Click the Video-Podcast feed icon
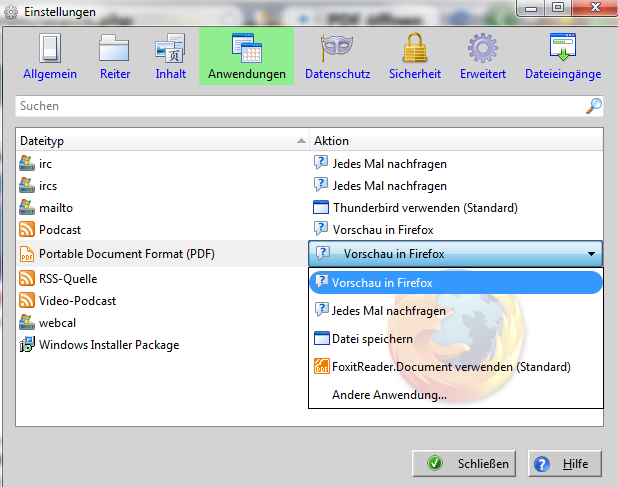Image resolution: width=618 pixels, height=487 pixels. [27, 300]
